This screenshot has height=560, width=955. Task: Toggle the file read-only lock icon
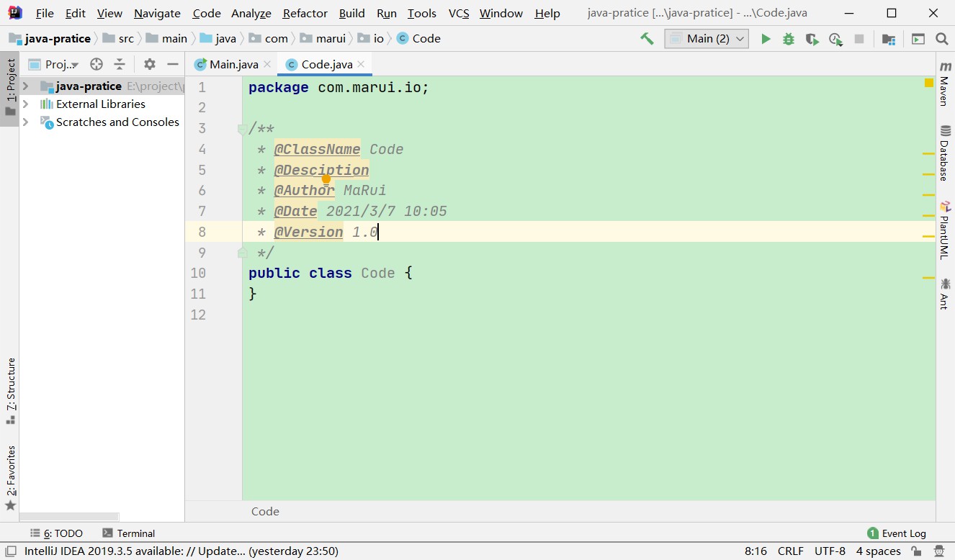(x=915, y=551)
